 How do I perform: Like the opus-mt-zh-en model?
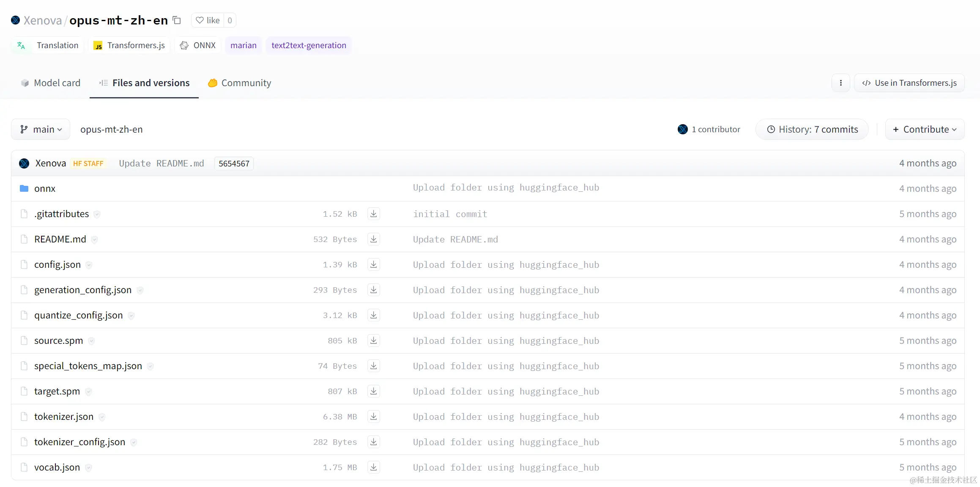(208, 20)
